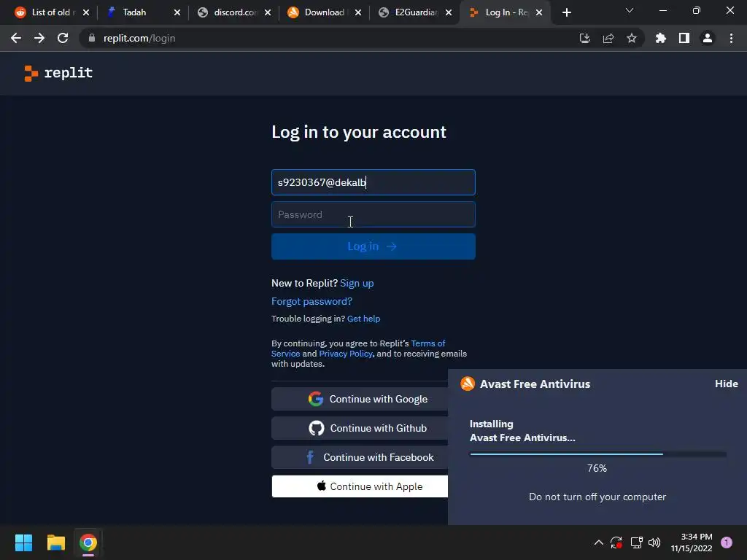The height and width of the screenshot is (560, 747).
Task: Open the volume speaker icon
Action: click(654, 542)
